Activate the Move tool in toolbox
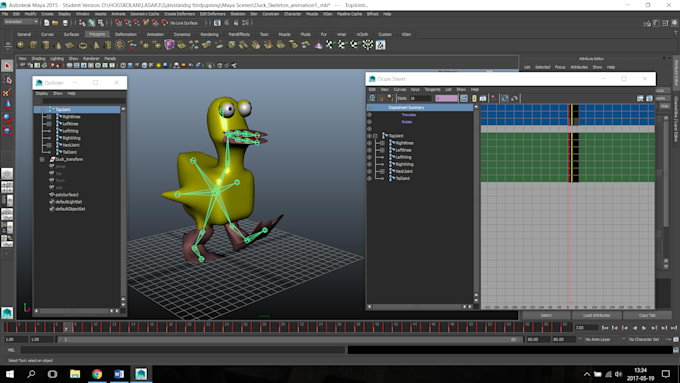The image size is (680, 383). (x=7, y=105)
